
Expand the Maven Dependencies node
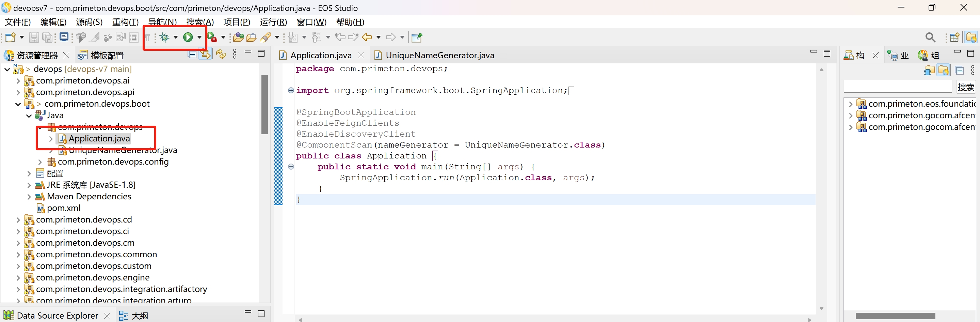[29, 197]
